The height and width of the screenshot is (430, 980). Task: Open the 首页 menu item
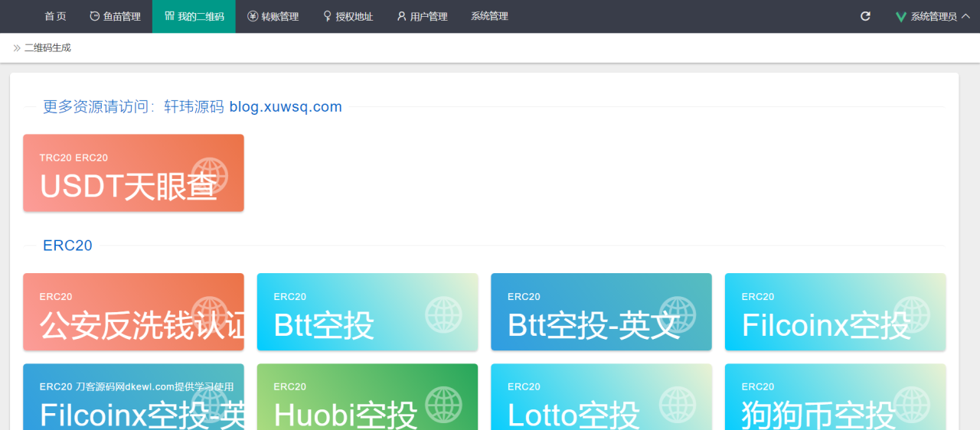55,16
